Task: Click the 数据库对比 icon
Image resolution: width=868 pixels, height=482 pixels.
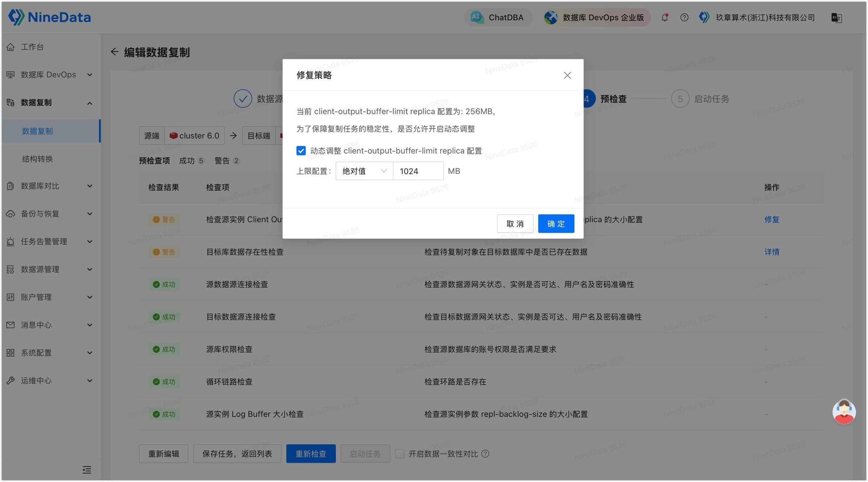Action: (10, 186)
